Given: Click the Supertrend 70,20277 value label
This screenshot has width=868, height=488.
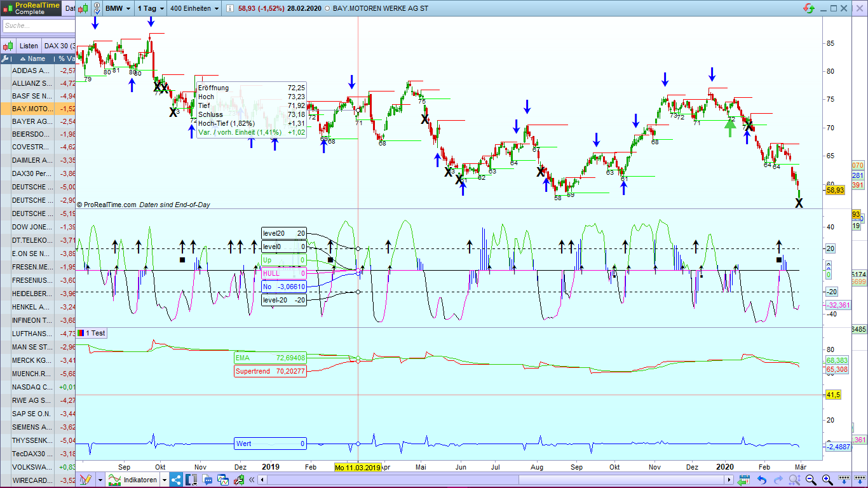Looking at the screenshot, I should point(270,371).
